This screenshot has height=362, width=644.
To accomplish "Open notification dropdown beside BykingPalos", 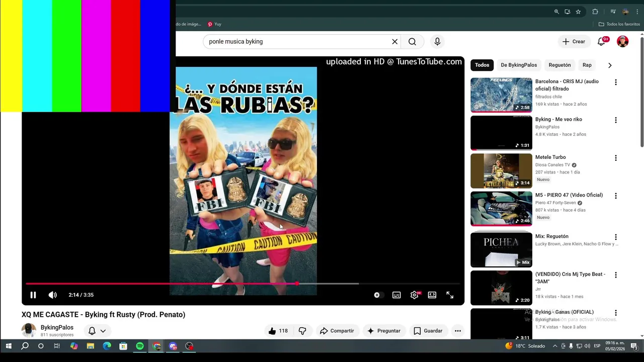I will [97, 331].
